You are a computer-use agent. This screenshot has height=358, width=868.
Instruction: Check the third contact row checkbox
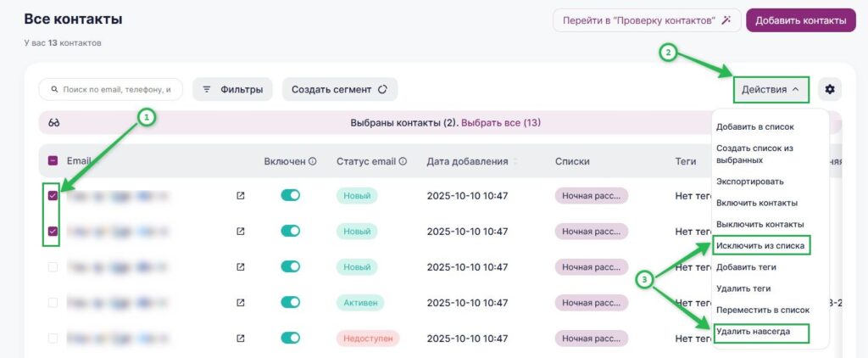[x=53, y=267]
